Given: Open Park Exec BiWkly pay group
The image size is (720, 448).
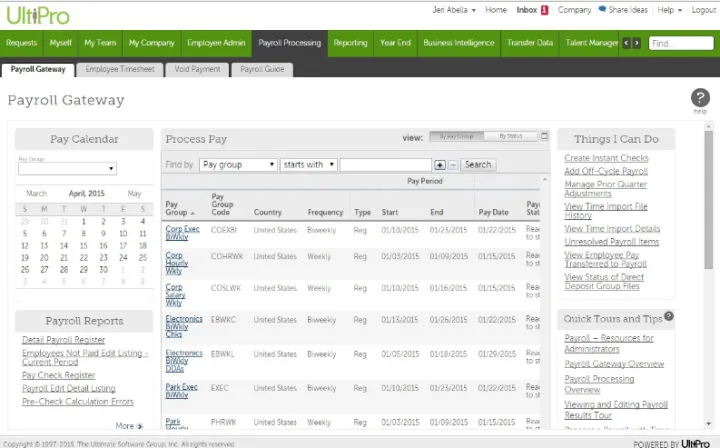Looking at the screenshot, I should coord(181,391).
